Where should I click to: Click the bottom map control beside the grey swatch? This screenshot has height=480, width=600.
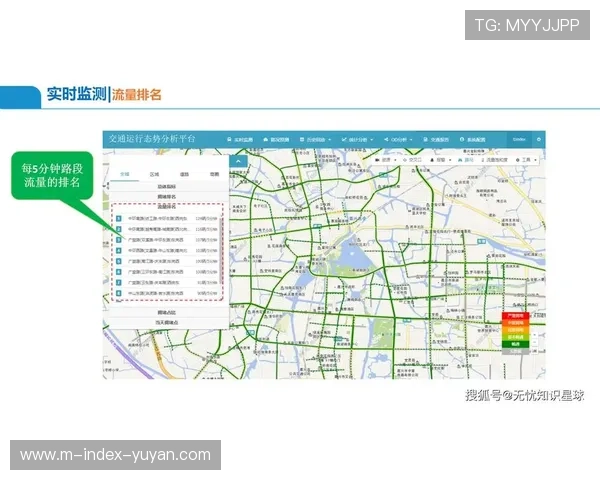click(x=535, y=351)
